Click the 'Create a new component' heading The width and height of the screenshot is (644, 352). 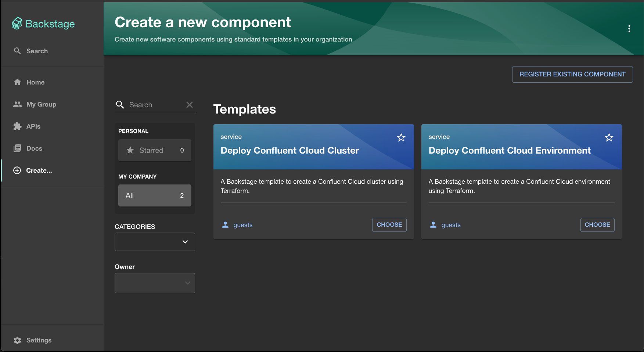click(x=203, y=22)
